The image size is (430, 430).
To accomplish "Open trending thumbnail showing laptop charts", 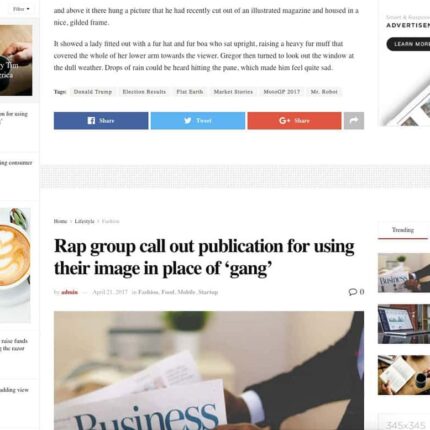I will 404,324.
